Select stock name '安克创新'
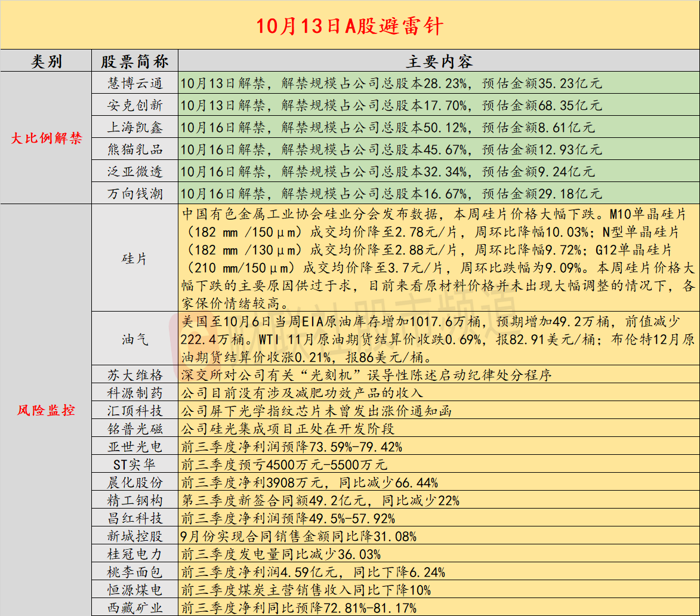The width and height of the screenshot is (700, 616). 135,105
